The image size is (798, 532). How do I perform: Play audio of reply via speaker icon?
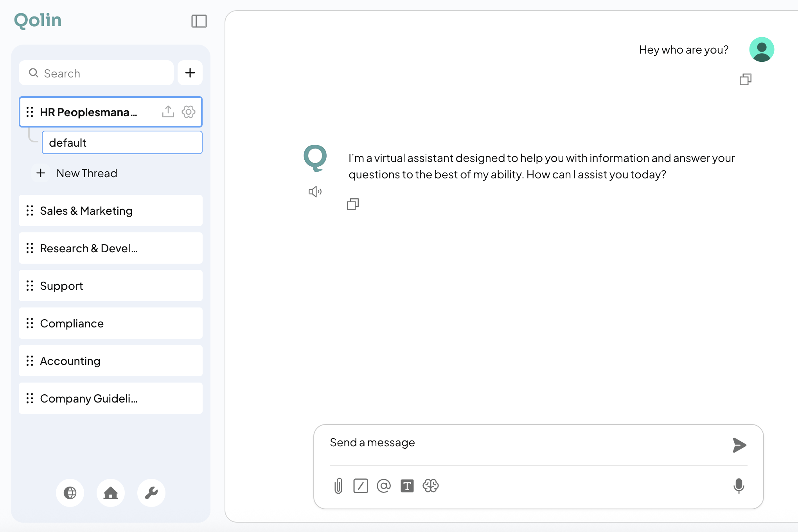(x=315, y=191)
